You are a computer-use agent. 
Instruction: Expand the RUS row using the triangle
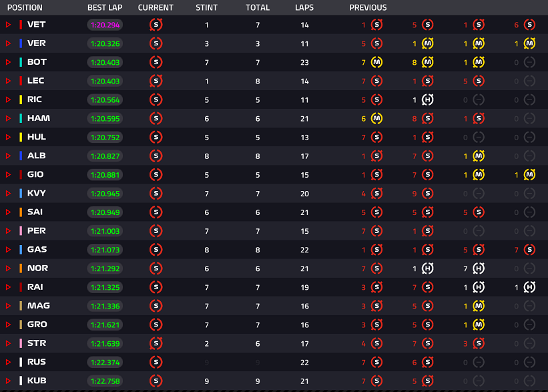pyautogui.click(x=9, y=362)
